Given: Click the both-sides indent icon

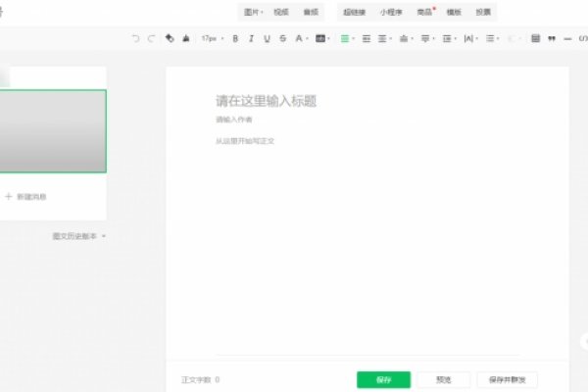Looking at the screenshot, I should (x=367, y=38).
